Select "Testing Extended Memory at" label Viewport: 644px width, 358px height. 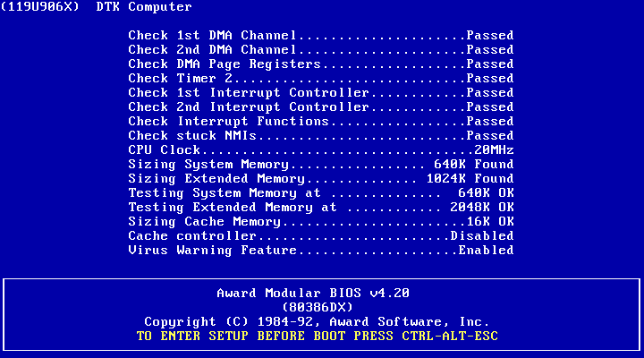tap(233, 208)
